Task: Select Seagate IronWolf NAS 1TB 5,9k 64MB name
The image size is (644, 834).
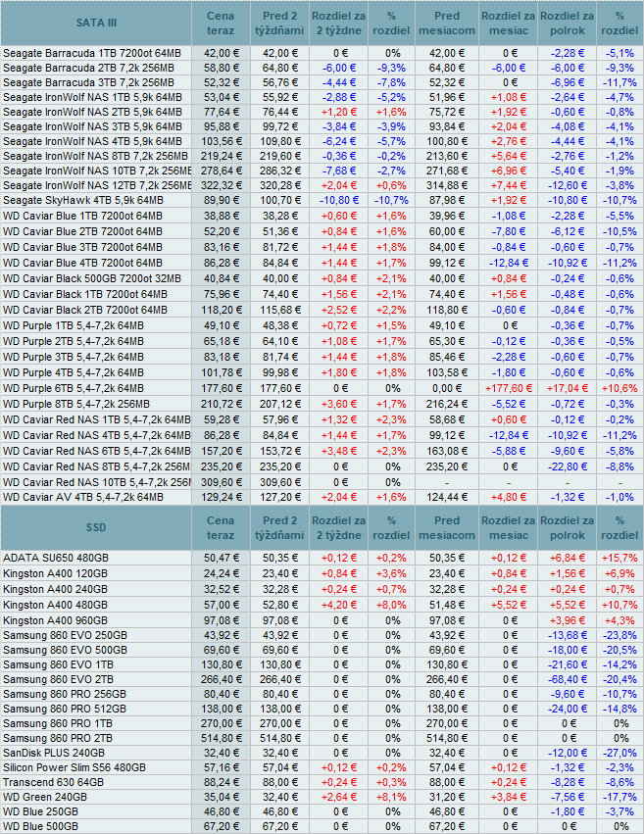Action: pos(92,97)
